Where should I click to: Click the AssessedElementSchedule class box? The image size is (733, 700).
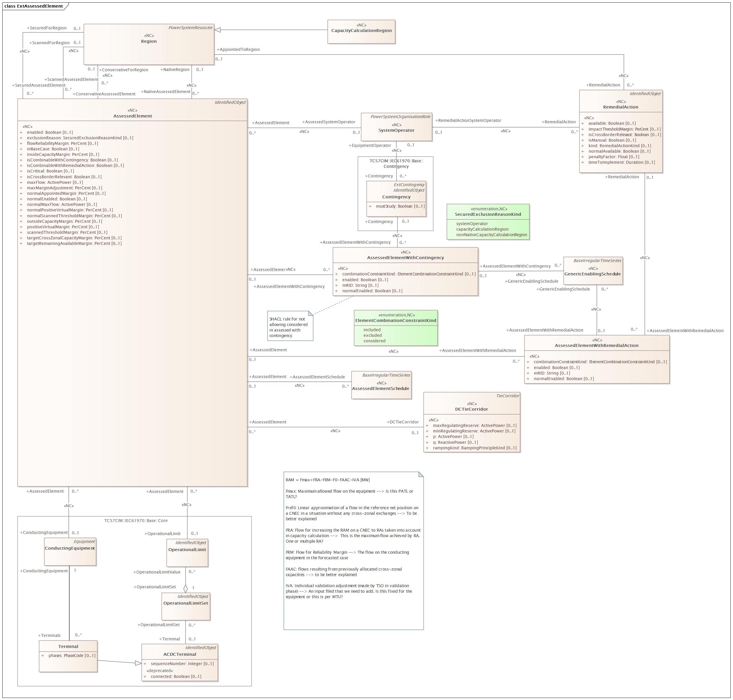coord(381,385)
